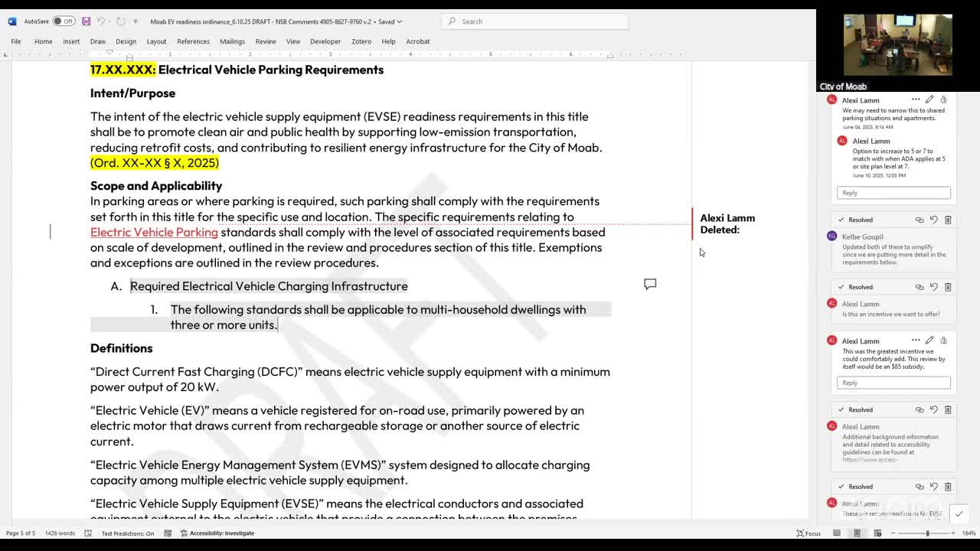Open the Home tab

[x=43, y=41]
